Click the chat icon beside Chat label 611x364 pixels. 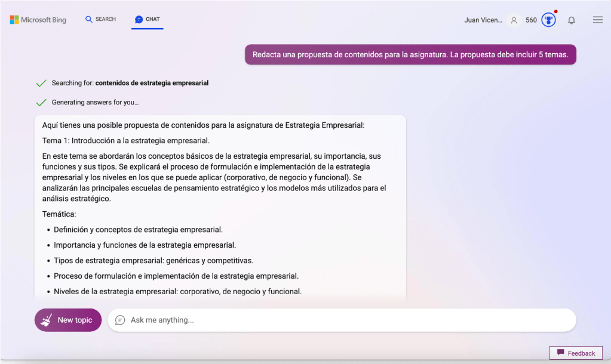pos(139,20)
